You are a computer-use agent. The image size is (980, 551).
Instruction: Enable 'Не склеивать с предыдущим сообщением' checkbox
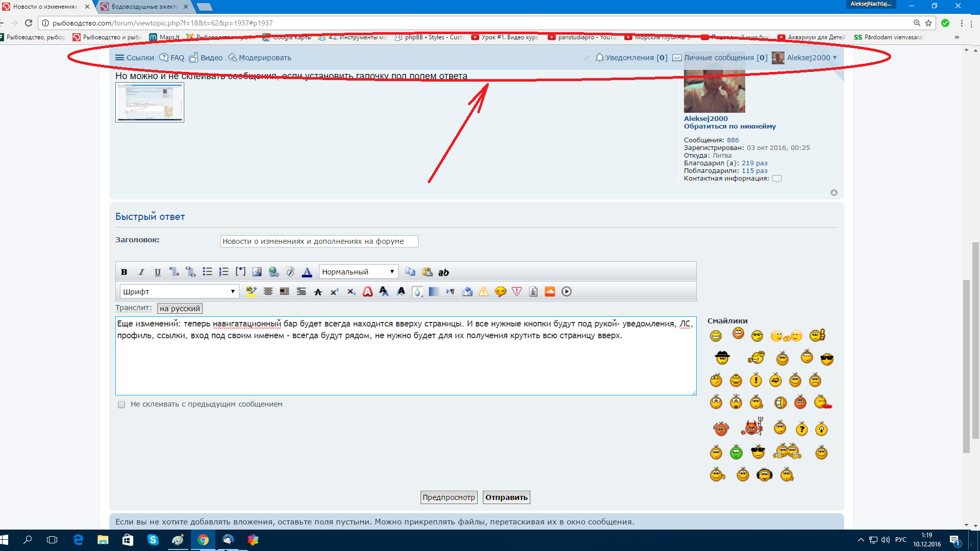click(x=121, y=405)
